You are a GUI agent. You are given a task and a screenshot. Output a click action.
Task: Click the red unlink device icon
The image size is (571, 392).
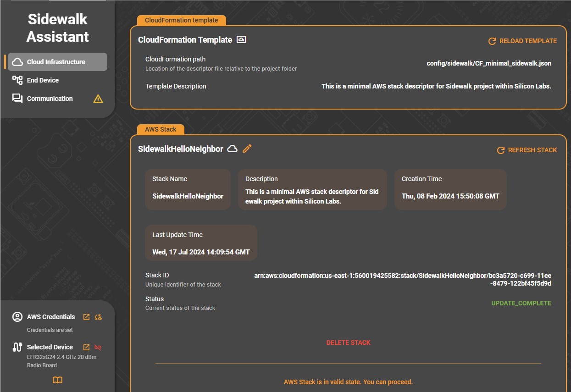[98, 347]
